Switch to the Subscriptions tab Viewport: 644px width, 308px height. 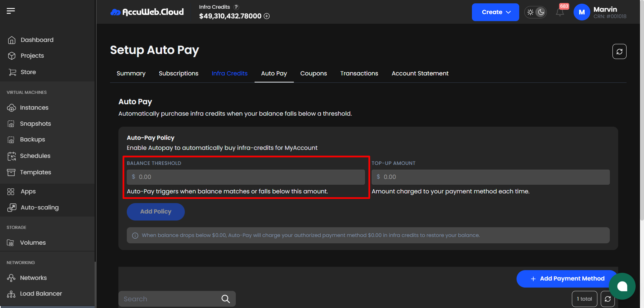click(x=178, y=73)
